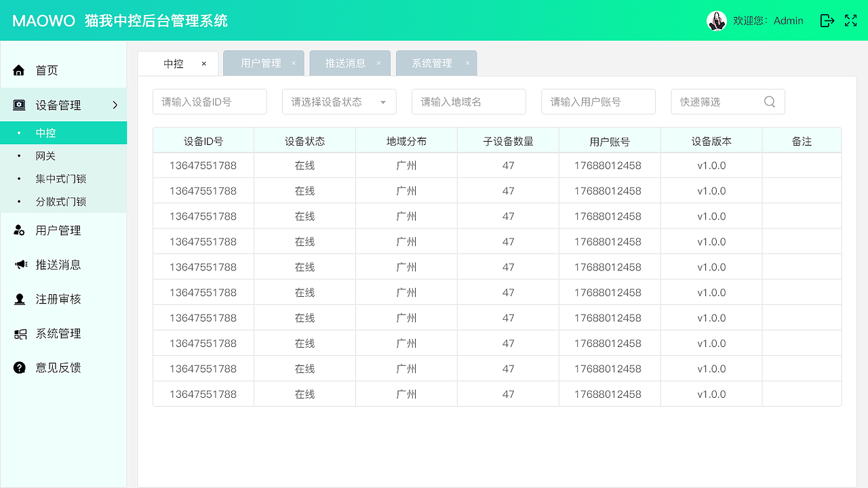Click into the 快速筛选 search box

click(x=728, y=102)
